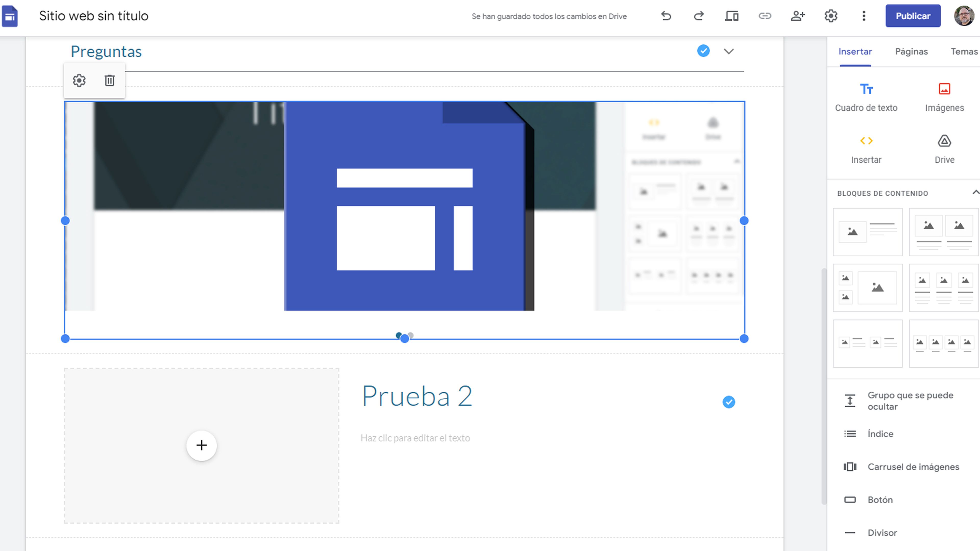Viewport: 980px width, 551px height.
Task: Edit the Prueba 2 heading
Action: (417, 396)
